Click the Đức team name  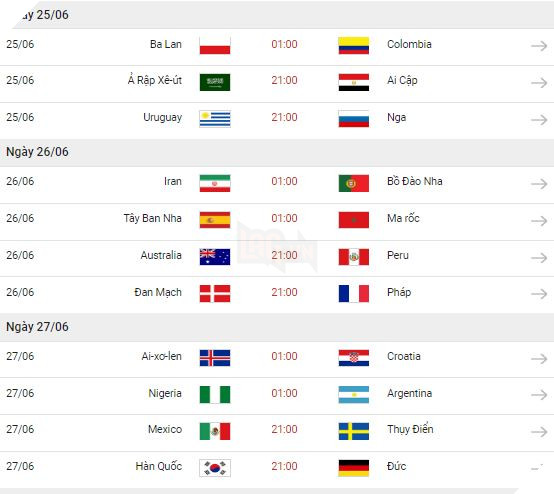[x=396, y=466]
